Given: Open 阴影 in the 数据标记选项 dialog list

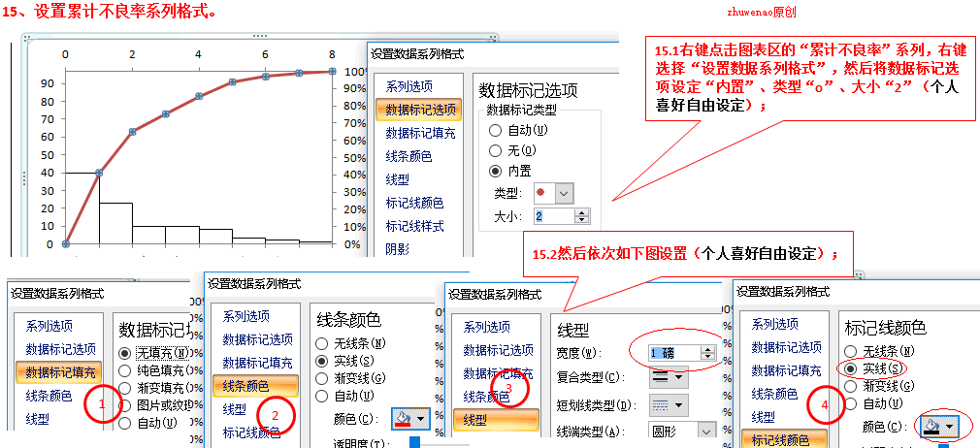Looking at the screenshot, I should pyautogui.click(x=400, y=249).
